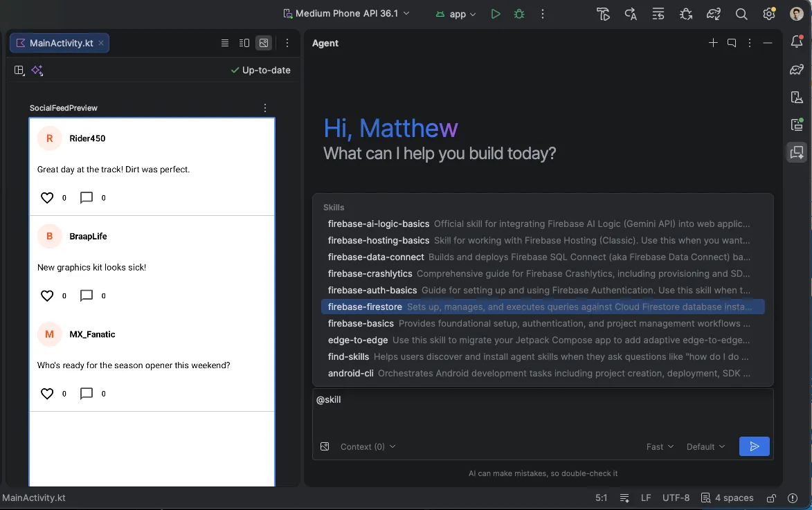Switch editor to Design-only view
Image resolution: width=812 pixels, height=510 pixels.
click(x=264, y=43)
